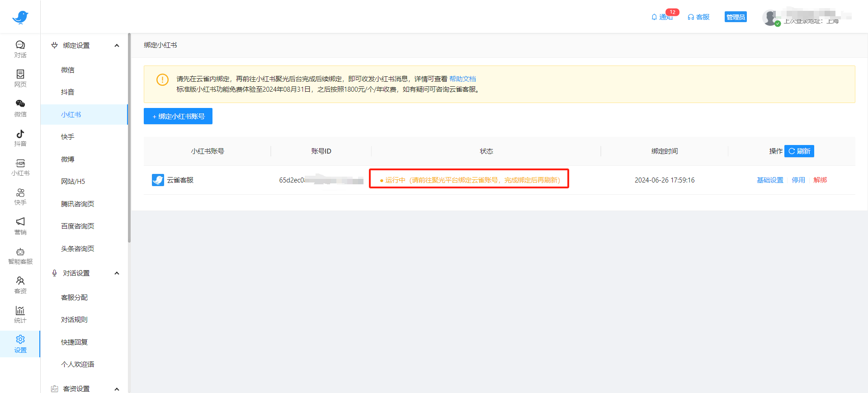Click the 绑定小红书账号 button

pos(178,116)
